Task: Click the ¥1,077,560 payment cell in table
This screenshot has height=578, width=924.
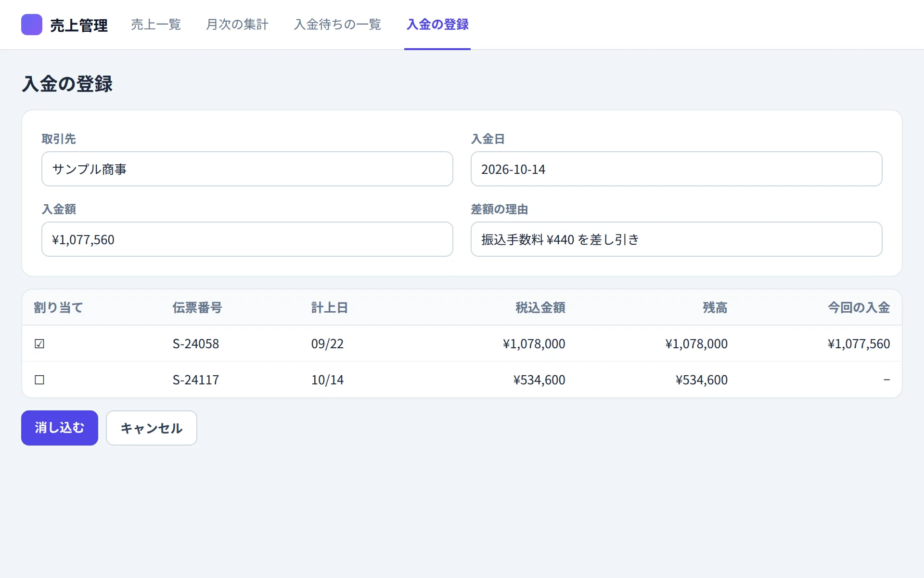Action: point(859,344)
